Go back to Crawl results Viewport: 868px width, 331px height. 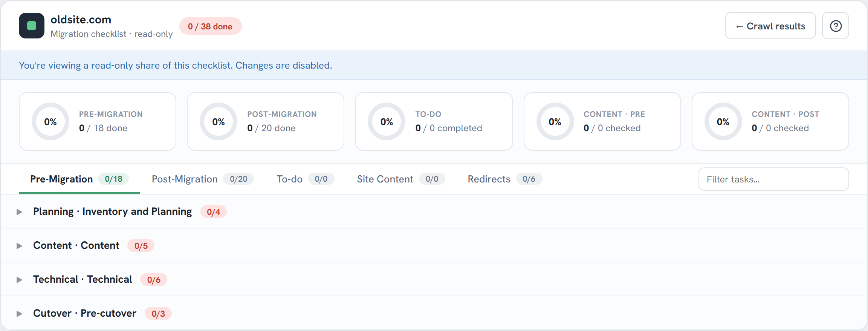pos(770,26)
